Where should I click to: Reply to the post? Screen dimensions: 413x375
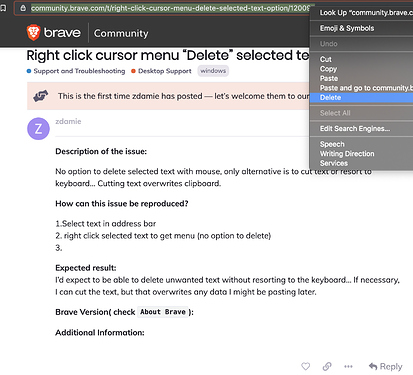(386, 366)
